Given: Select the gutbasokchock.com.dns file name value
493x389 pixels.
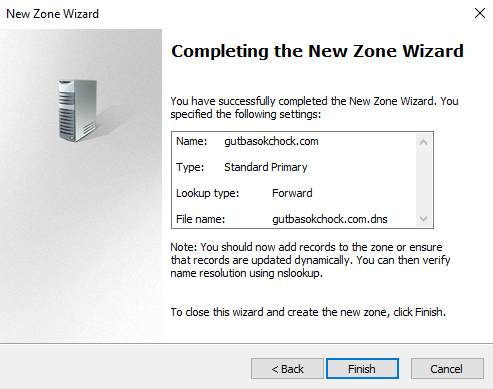Looking at the screenshot, I should coord(330,219).
